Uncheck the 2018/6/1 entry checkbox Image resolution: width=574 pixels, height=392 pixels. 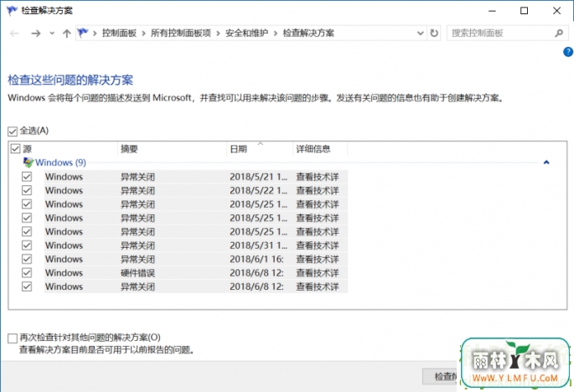[x=27, y=259]
